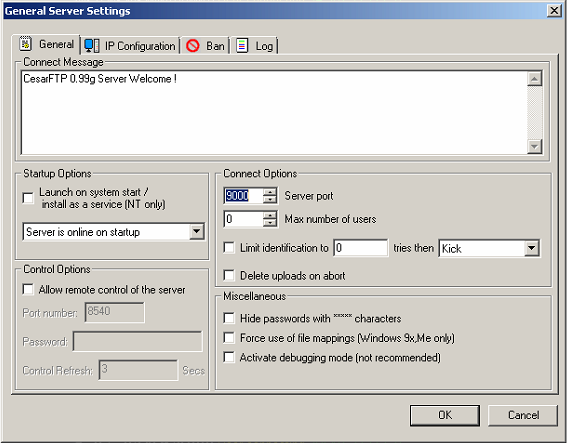The width and height of the screenshot is (567, 443).
Task: Enable Launch on system start checkbox
Action: [28, 198]
